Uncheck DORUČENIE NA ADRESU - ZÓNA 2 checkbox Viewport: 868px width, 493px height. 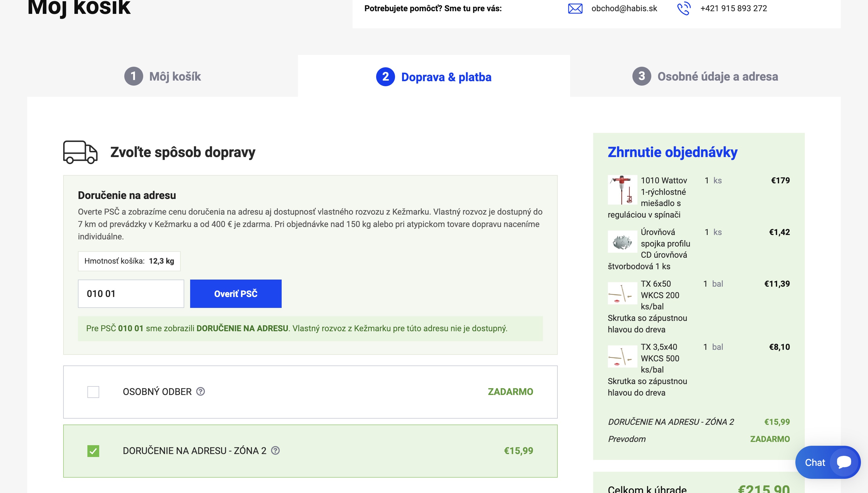(x=93, y=451)
